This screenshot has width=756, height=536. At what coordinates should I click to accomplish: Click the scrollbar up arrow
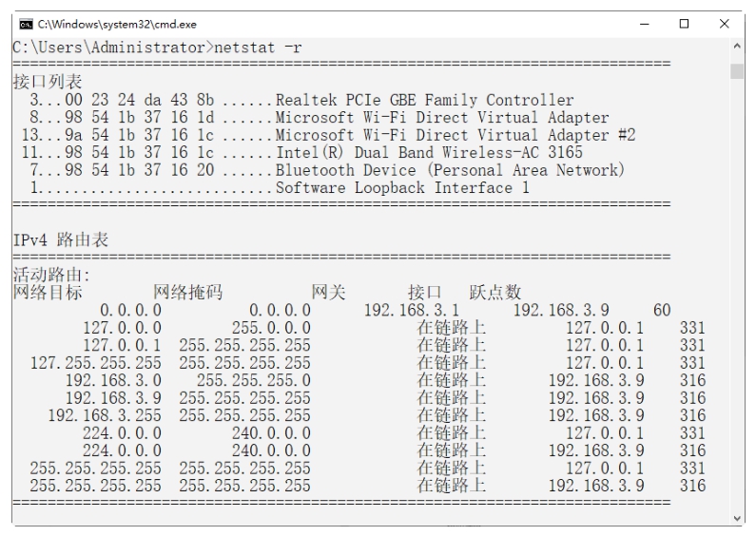737,47
